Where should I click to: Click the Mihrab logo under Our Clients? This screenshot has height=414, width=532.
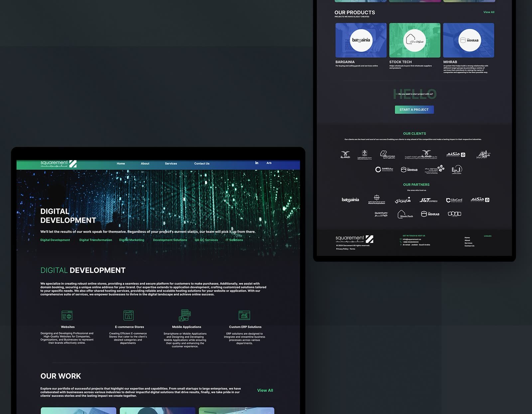409,170
